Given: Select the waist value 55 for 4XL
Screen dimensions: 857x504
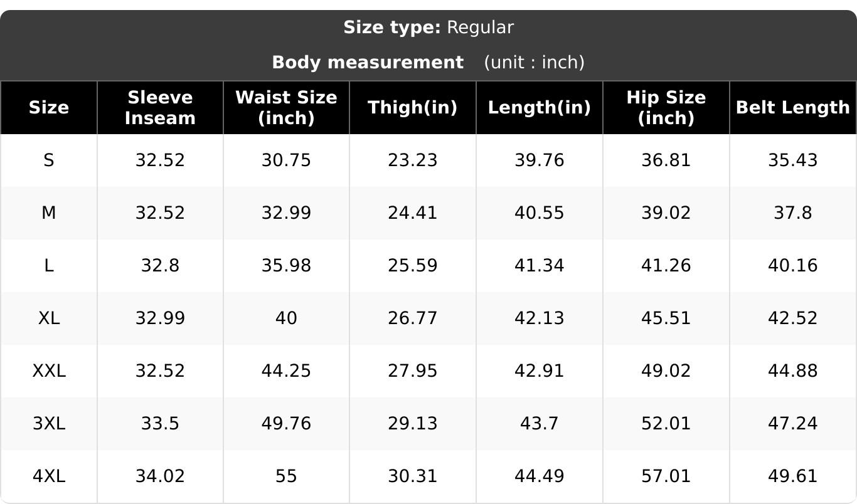Looking at the screenshot, I should click(286, 476).
